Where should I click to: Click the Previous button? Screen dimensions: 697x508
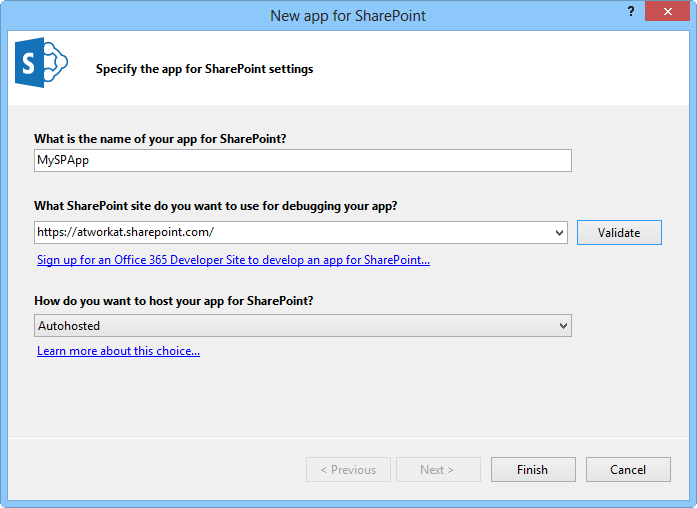point(348,470)
